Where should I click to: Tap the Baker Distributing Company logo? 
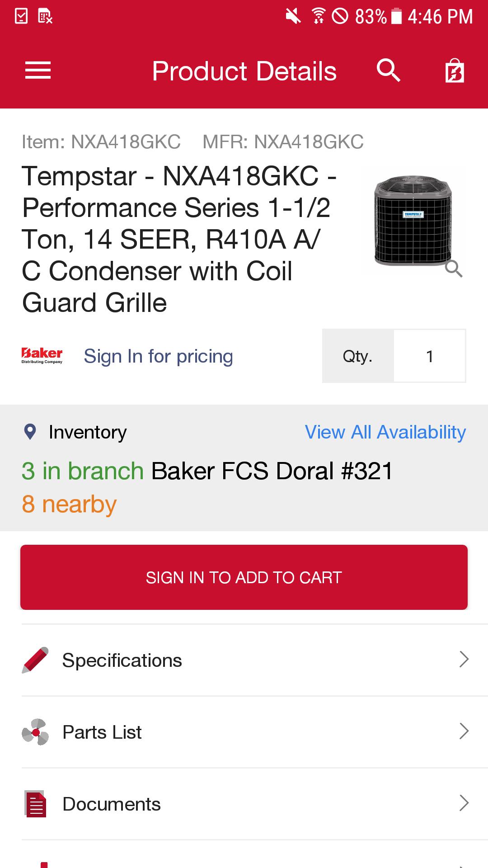coord(42,356)
